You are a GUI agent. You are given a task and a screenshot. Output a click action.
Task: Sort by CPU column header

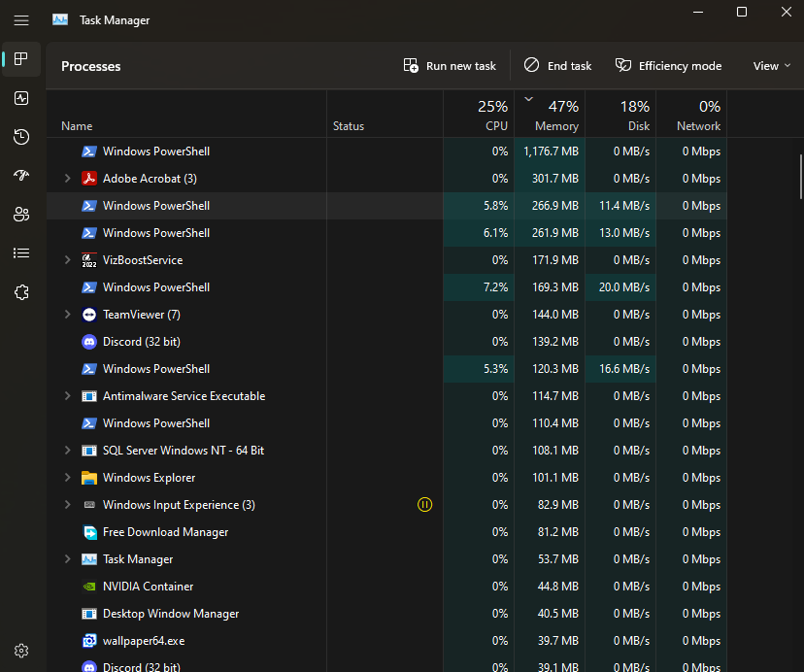(x=479, y=114)
